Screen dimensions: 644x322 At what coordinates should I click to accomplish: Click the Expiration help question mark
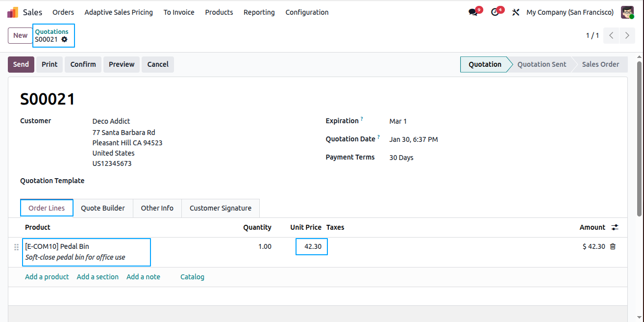point(362,119)
